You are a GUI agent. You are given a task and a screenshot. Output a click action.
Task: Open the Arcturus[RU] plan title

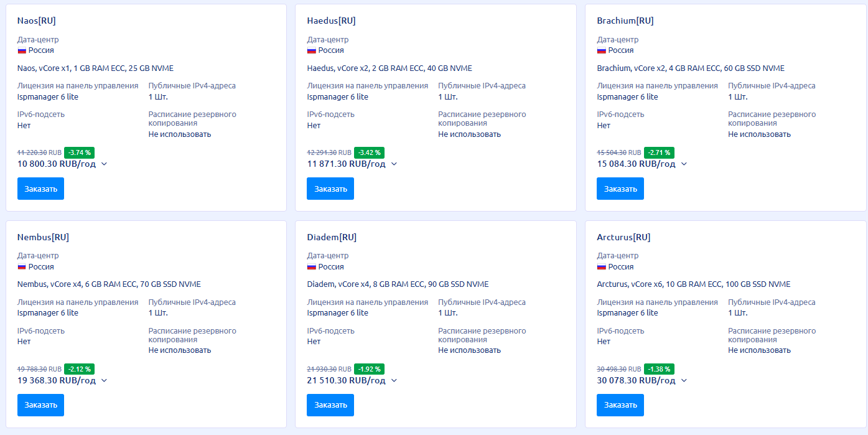[x=623, y=236]
